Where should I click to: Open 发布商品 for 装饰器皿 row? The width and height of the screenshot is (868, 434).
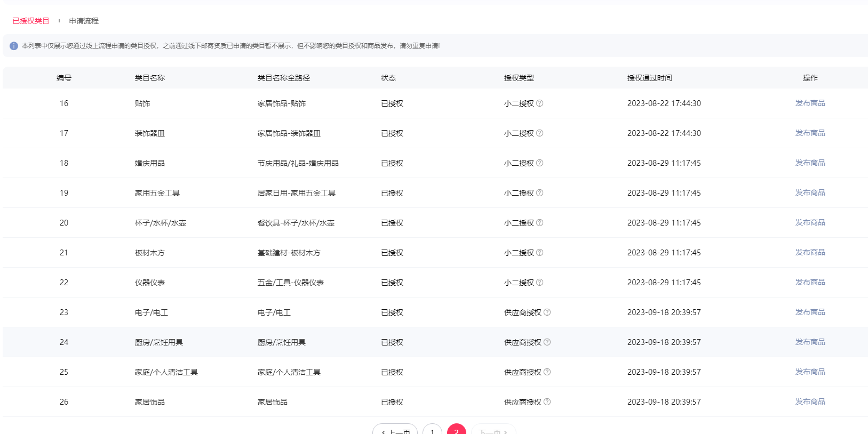click(x=810, y=133)
